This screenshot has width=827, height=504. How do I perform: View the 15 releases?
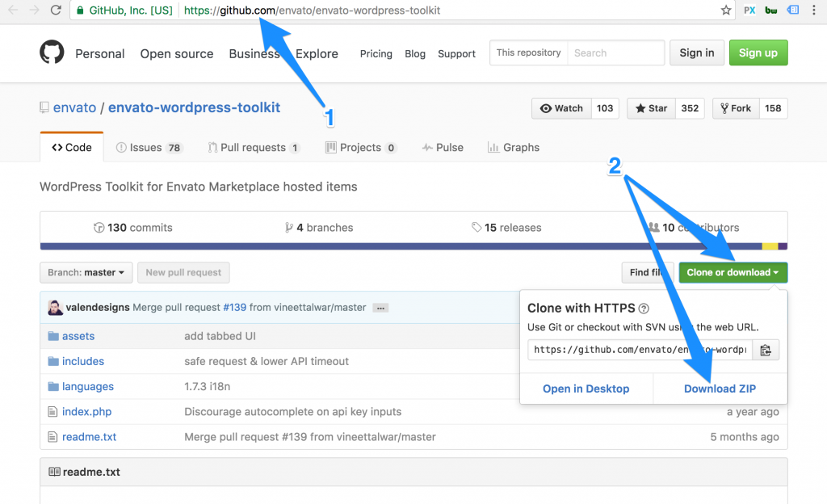(507, 228)
